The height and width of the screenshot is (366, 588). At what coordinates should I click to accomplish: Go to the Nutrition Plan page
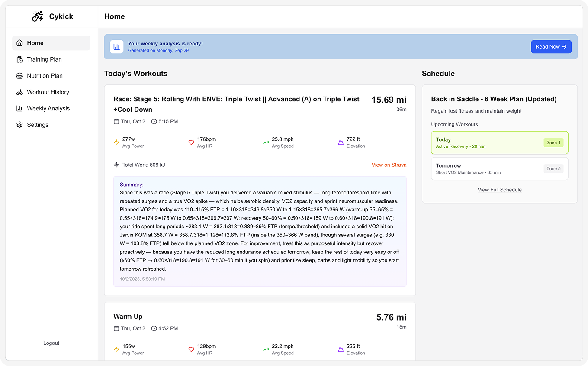tap(45, 76)
